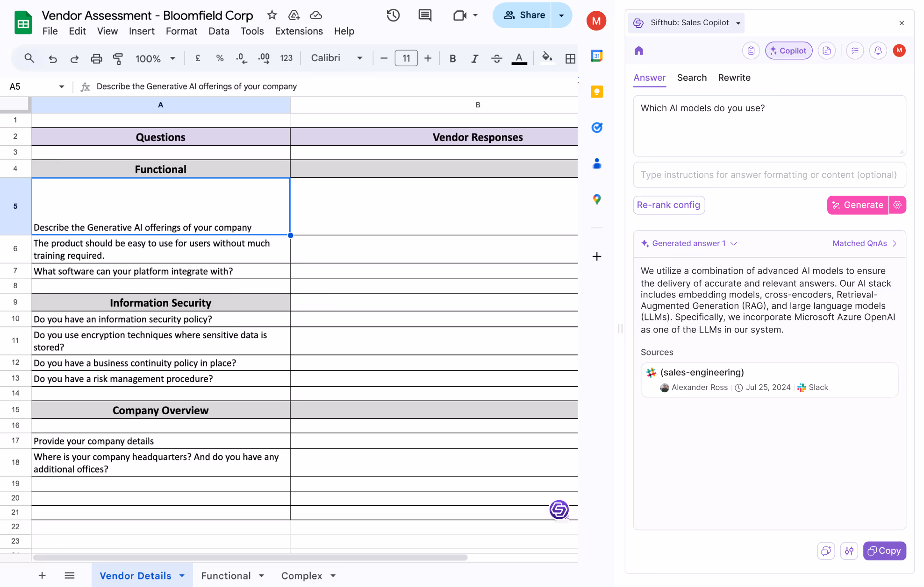Redo the last action

coord(74,58)
